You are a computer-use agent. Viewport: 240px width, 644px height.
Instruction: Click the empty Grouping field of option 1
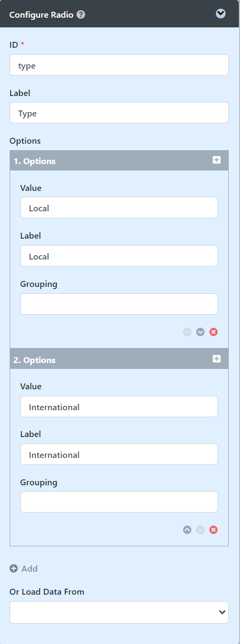119,304
